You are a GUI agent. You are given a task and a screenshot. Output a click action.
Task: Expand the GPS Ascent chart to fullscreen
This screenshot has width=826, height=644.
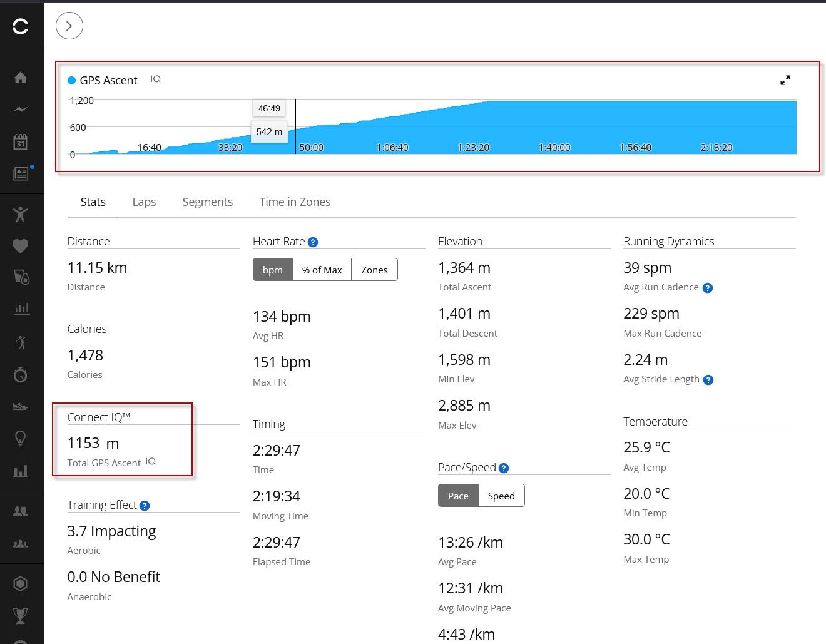tap(785, 80)
